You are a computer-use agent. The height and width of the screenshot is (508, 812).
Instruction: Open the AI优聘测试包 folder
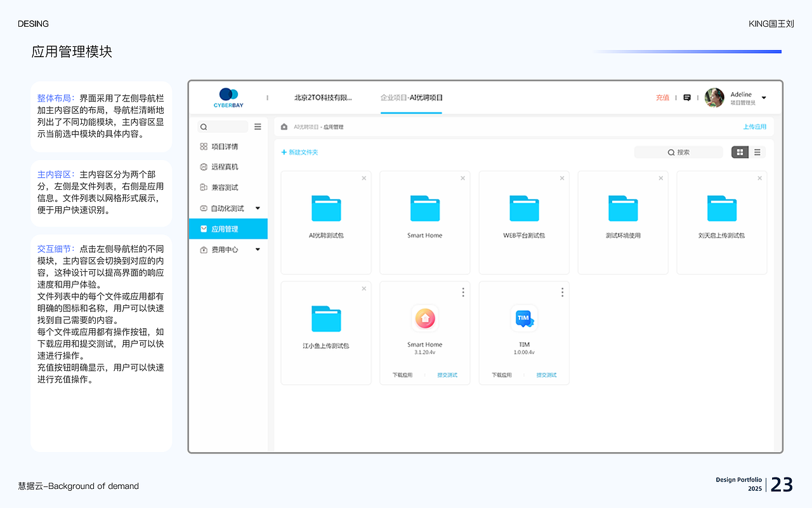coord(326,208)
